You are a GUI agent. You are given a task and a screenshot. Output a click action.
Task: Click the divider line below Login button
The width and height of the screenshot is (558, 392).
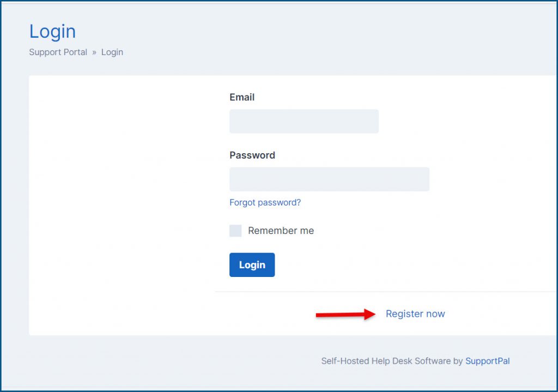pyautogui.click(x=386, y=292)
